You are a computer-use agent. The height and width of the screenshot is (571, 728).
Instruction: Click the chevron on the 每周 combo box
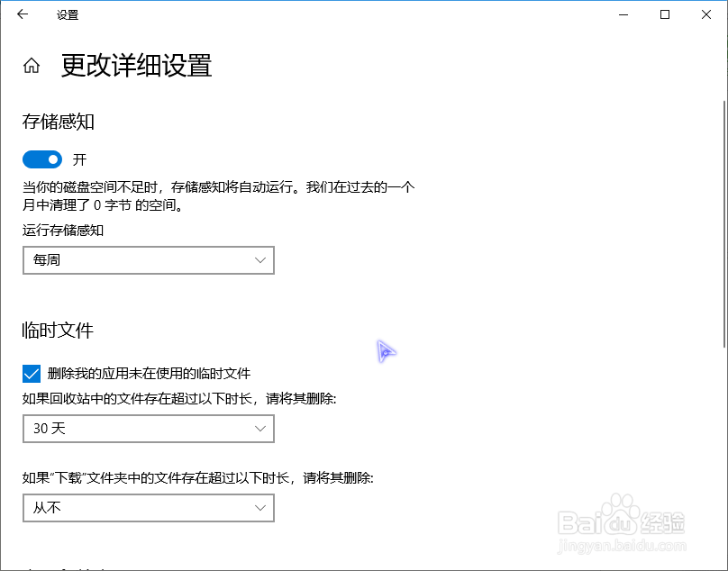(x=262, y=260)
